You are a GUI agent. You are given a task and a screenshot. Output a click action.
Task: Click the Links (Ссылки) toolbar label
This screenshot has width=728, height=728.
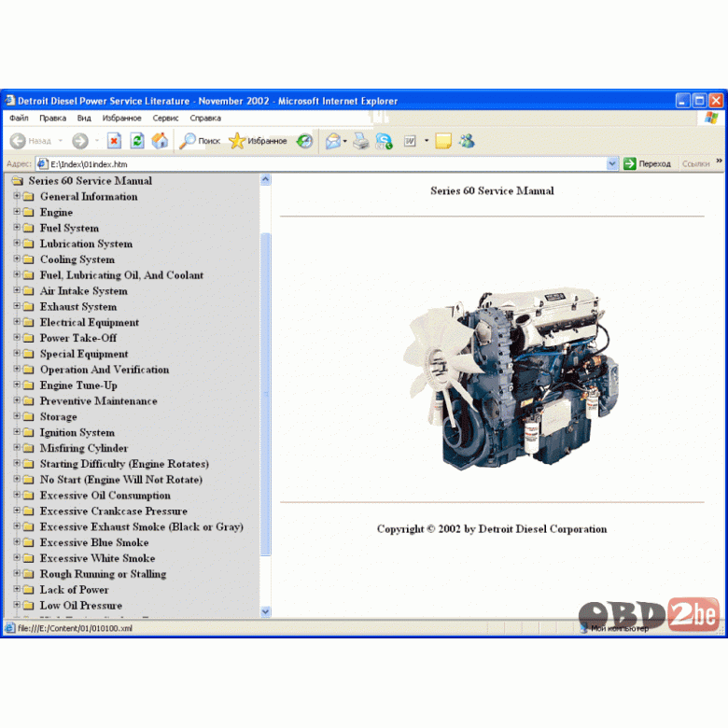point(695,163)
